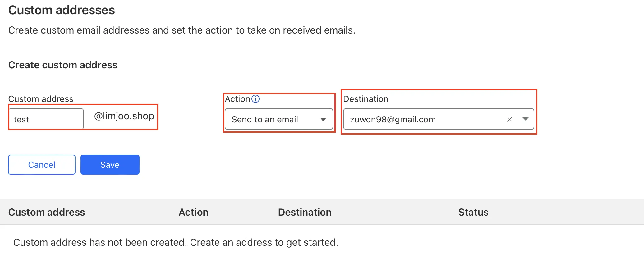
Task: Click the Custom address field label
Action: pos(41,99)
